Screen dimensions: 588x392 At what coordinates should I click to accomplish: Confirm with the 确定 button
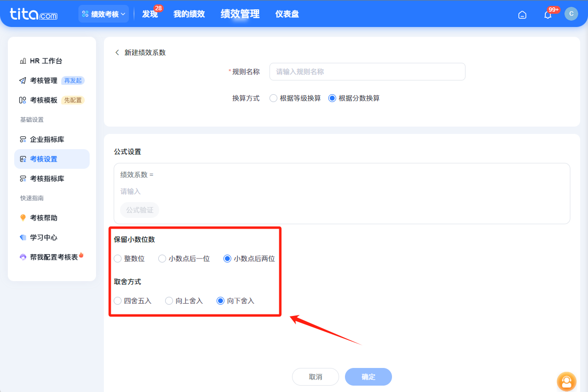[x=368, y=376]
